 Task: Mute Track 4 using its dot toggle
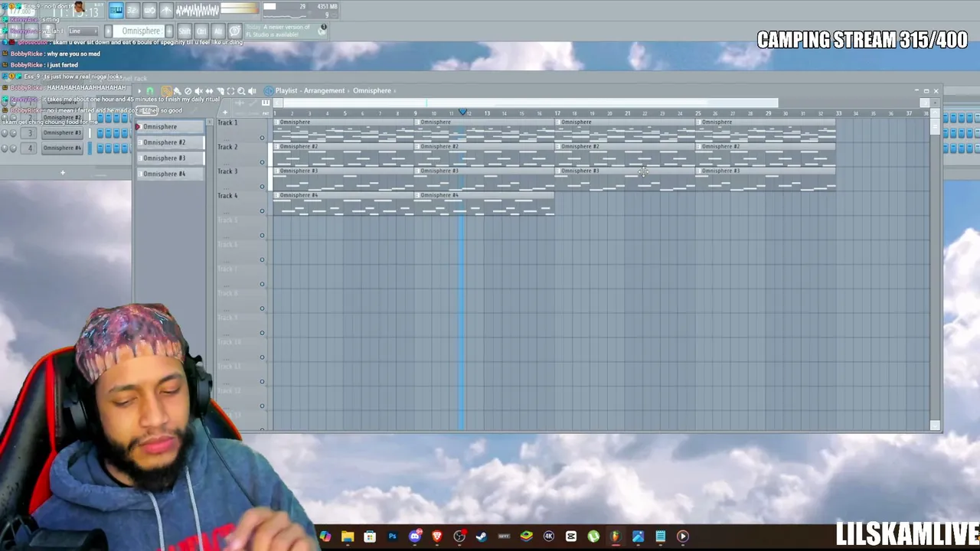(262, 211)
